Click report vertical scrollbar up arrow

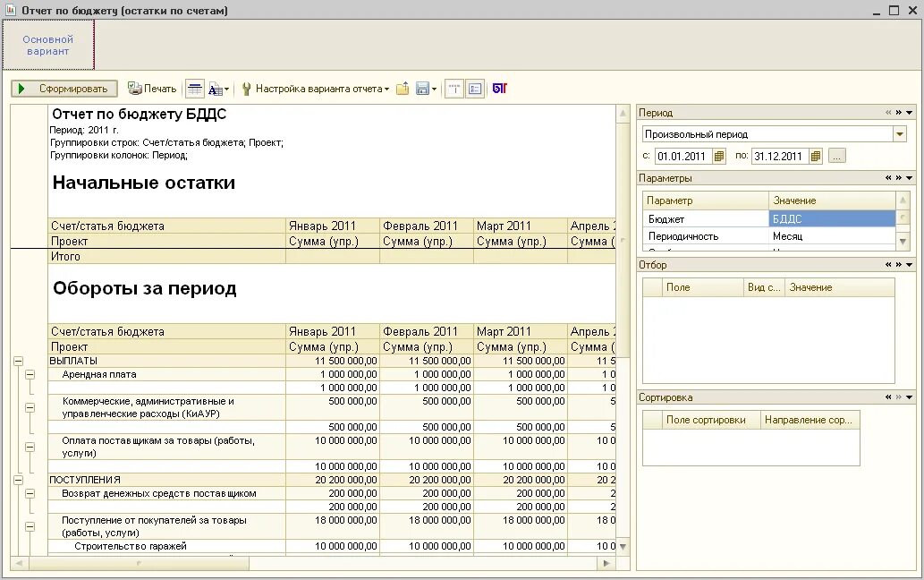point(623,113)
